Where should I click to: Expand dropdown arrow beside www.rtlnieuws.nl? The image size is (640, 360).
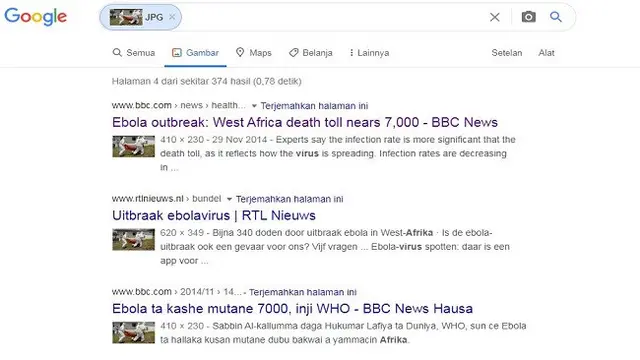pos(229,199)
